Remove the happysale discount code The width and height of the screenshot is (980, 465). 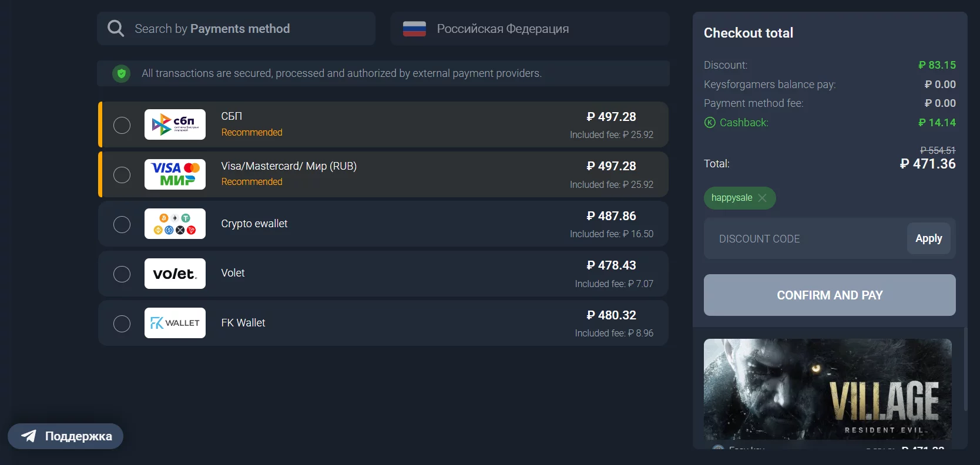click(x=762, y=198)
